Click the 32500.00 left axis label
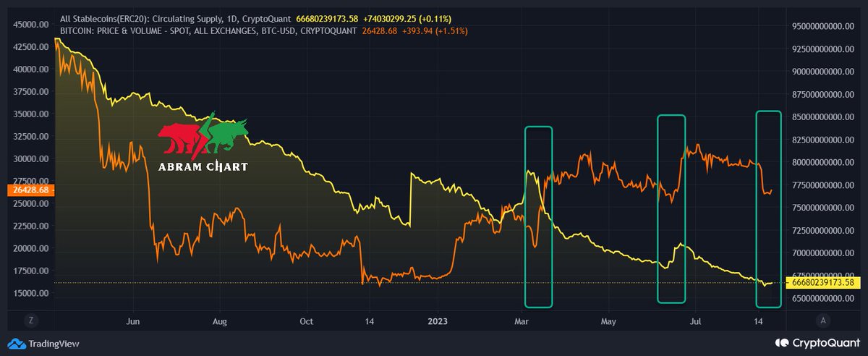 (30, 137)
